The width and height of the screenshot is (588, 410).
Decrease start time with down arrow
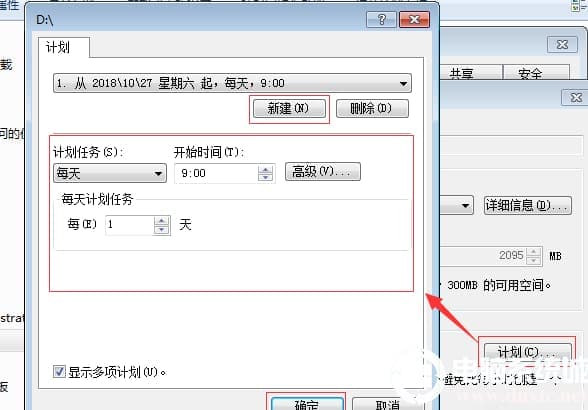tap(265, 177)
